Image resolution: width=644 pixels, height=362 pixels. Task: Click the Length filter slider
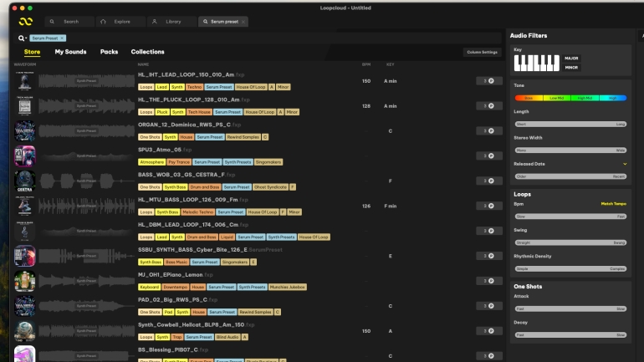click(x=571, y=124)
